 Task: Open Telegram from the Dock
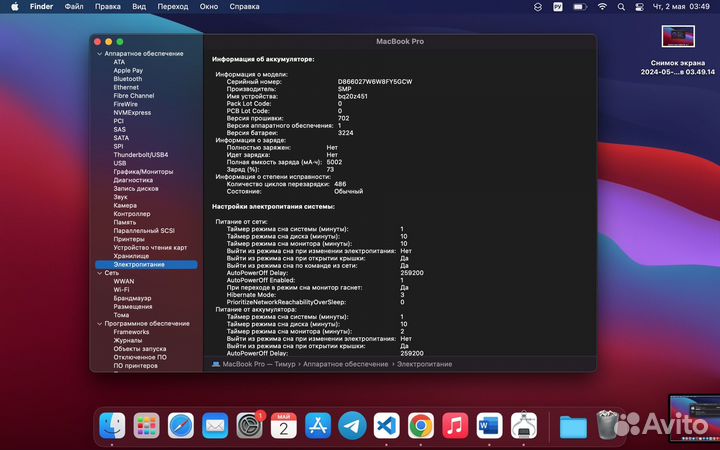pos(352,426)
